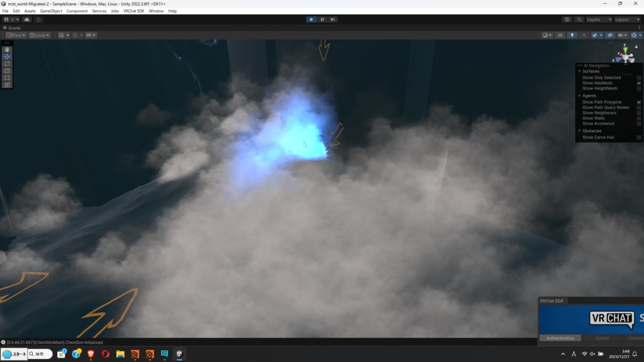Collapse the Surfaces section
The width and height of the screenshot is (644, 362).
pyautogui.click(x=579, y=72)
